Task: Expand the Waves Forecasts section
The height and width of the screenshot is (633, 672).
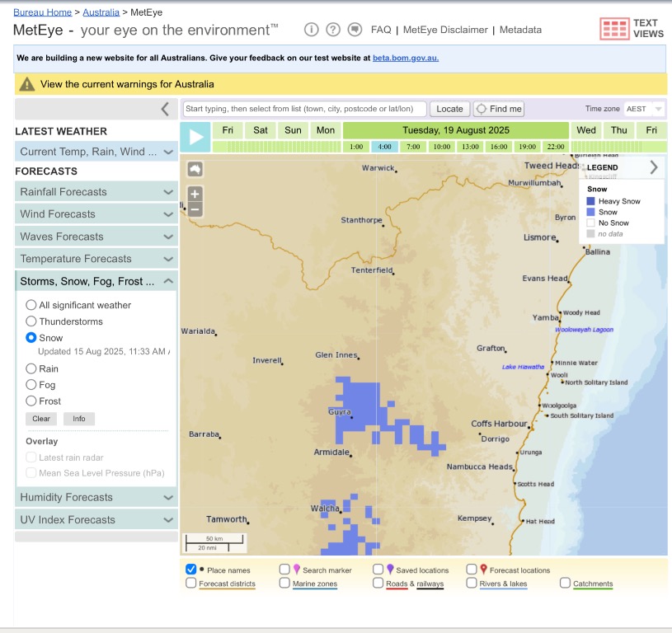Action: (96, 237)
